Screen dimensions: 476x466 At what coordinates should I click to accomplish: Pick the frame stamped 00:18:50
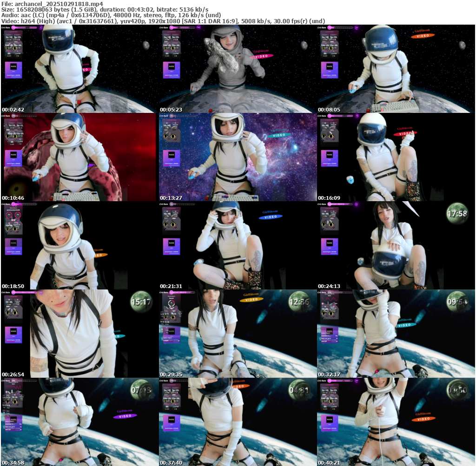79,245
